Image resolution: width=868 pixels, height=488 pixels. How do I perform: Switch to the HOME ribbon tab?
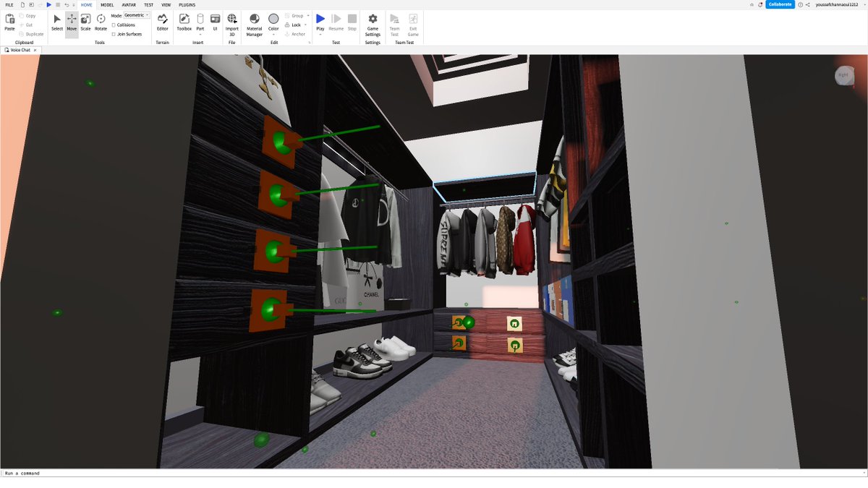[x=86, y=5]
